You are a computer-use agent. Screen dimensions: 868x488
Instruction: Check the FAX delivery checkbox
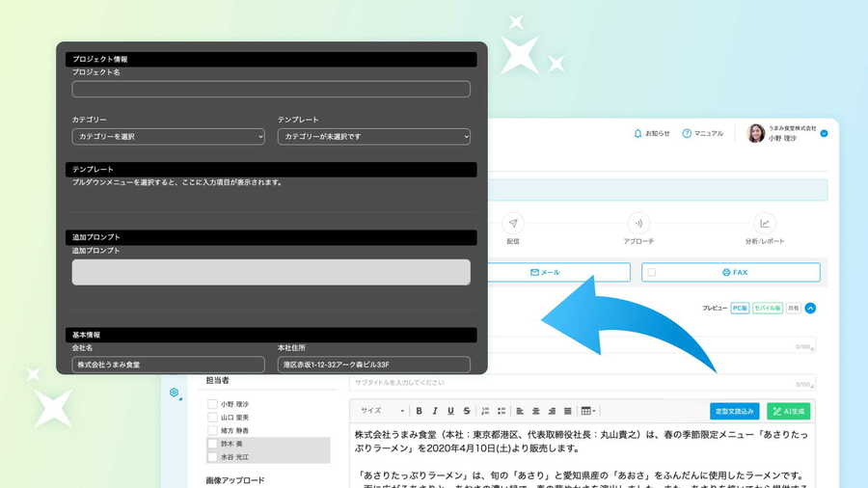click(x=652, y=273)
